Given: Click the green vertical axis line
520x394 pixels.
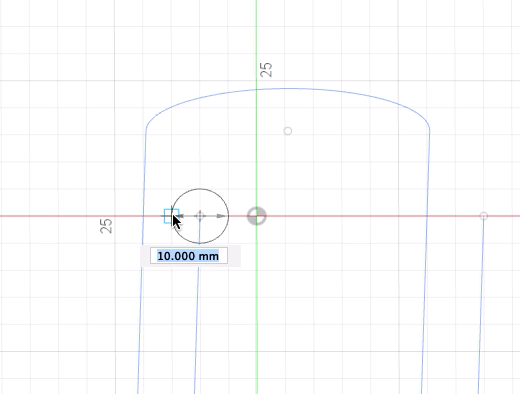Looking at the screenshot, I should pyautogui.click(x=256, y=150).
